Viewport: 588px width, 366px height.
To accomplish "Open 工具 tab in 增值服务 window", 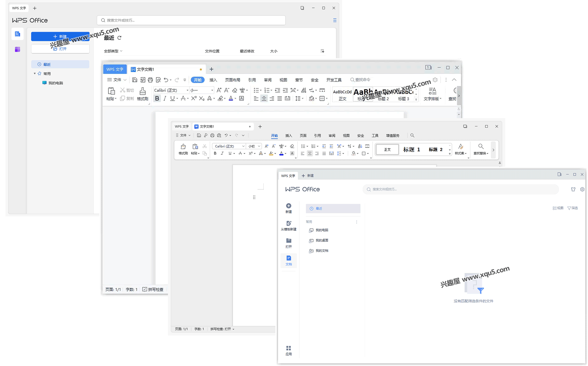I will click(x=375, y=136).
